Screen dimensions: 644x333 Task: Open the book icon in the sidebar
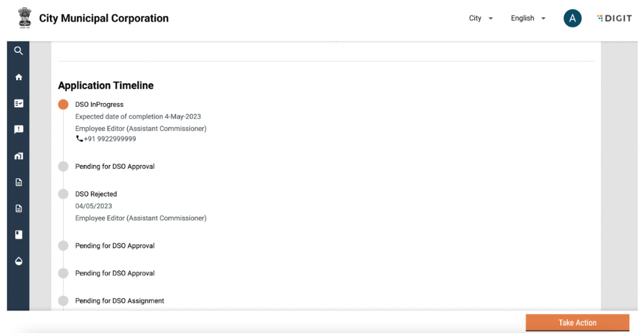(x=18, y=235)
